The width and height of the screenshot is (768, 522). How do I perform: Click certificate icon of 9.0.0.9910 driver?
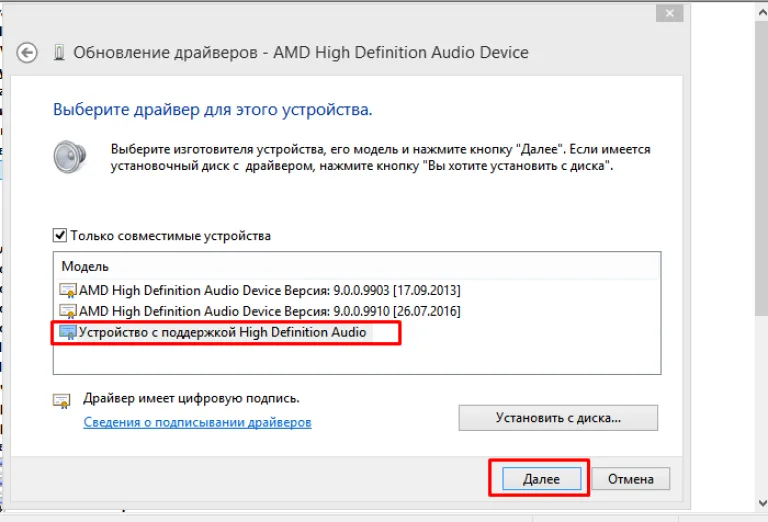68,311
